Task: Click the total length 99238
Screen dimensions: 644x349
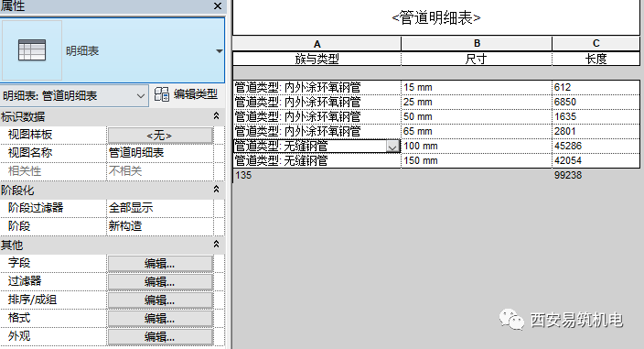Action: [x=568, y=176]
